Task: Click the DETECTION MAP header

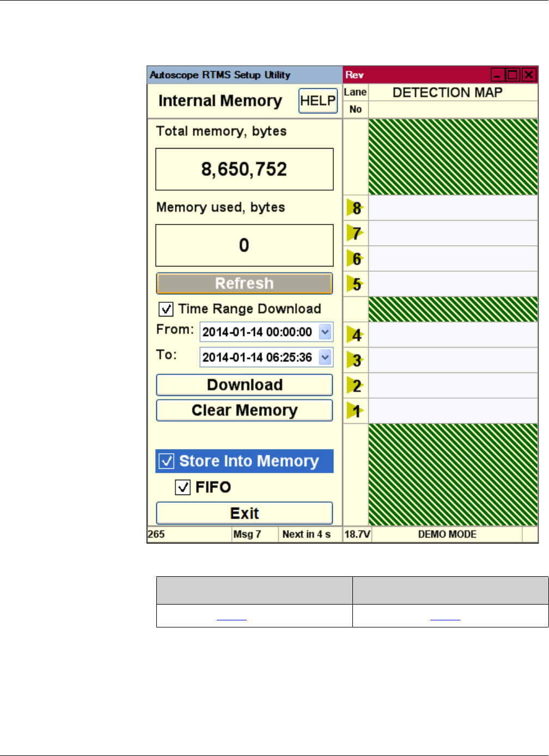Action: coord(448,93)
